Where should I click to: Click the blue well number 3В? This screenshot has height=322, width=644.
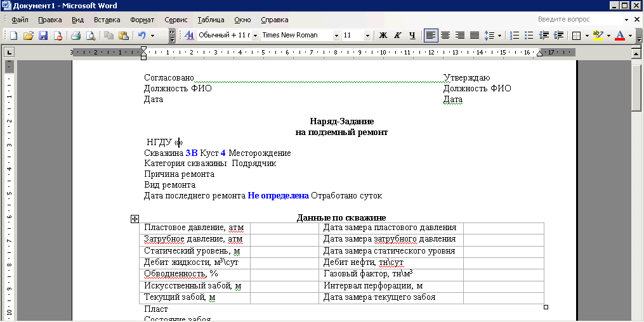pyautogui.click(x=192, y=153)
